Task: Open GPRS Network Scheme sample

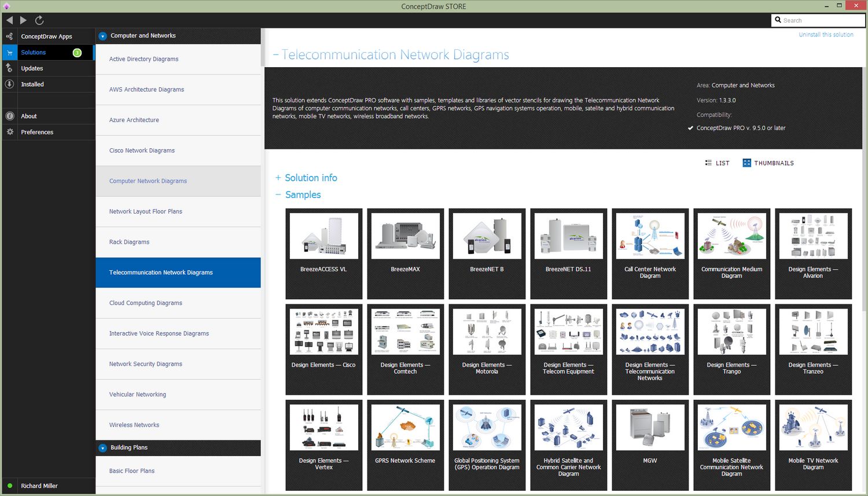Action: pos(405,445)
